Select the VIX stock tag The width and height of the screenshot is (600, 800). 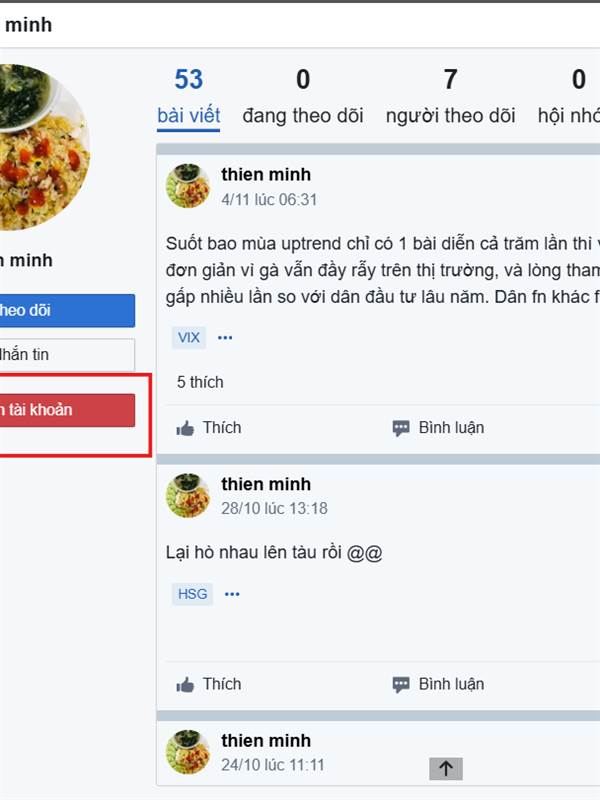189,338
